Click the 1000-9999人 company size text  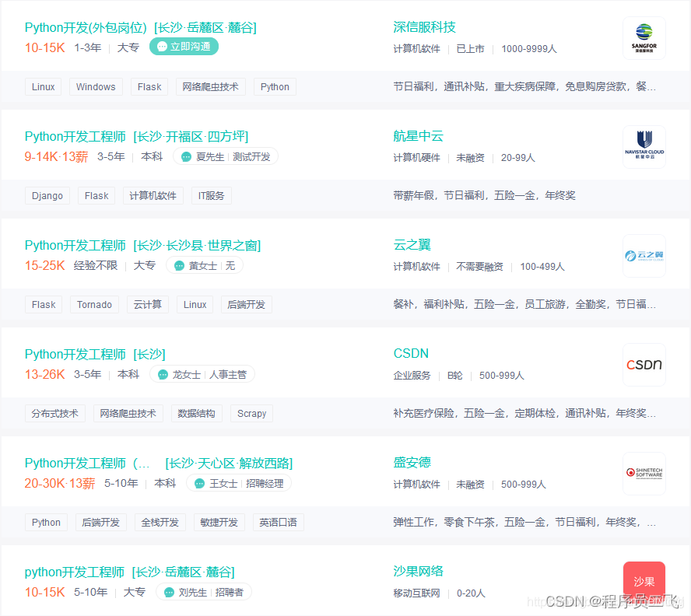(x=529, y=48)
